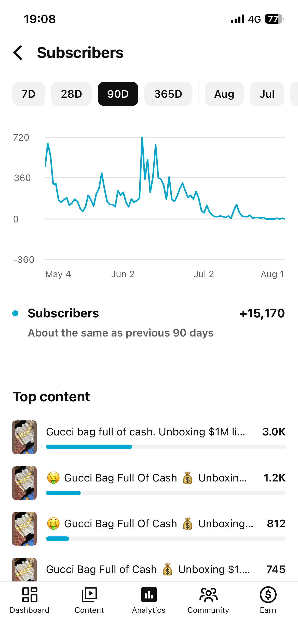Open the Earn dollar icon
This screenshot has height=644, width=298.
click(x=268, y=595)
